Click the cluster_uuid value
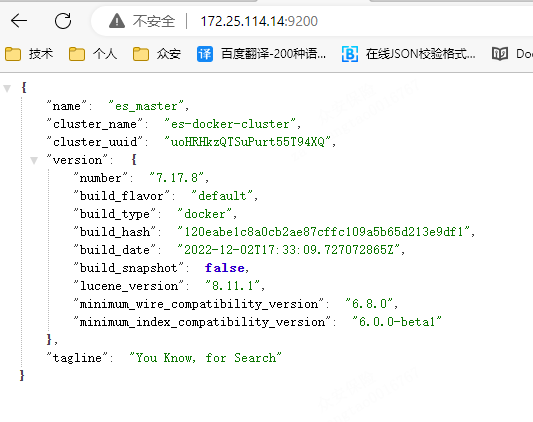The image size is (533, 422). 247,141
